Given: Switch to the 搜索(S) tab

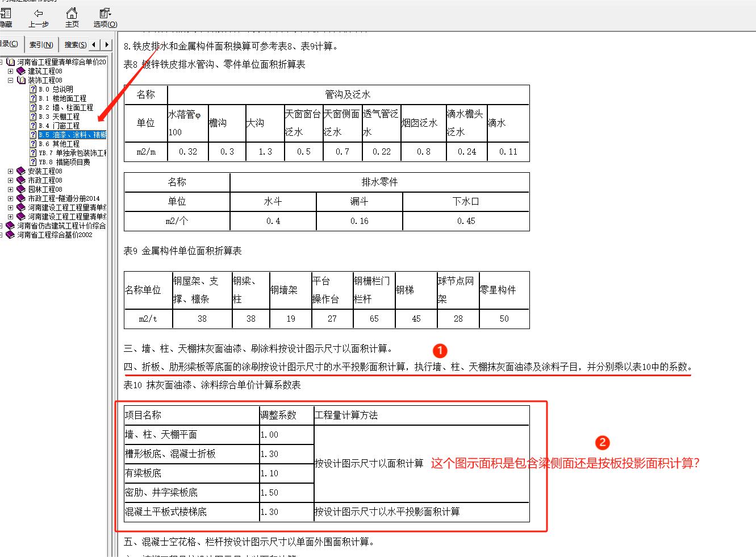Looking at the screenshot, I should click(75, 44).
